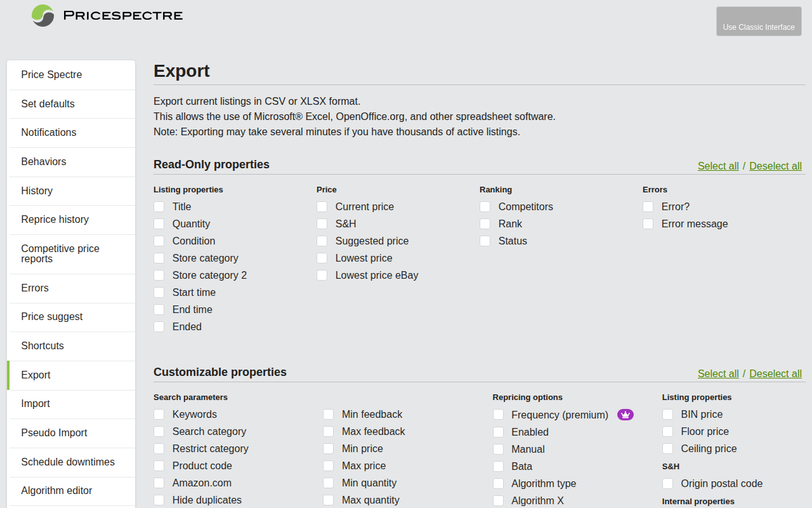
Task: Open the Algorithm editor
Action: [57, 491]
